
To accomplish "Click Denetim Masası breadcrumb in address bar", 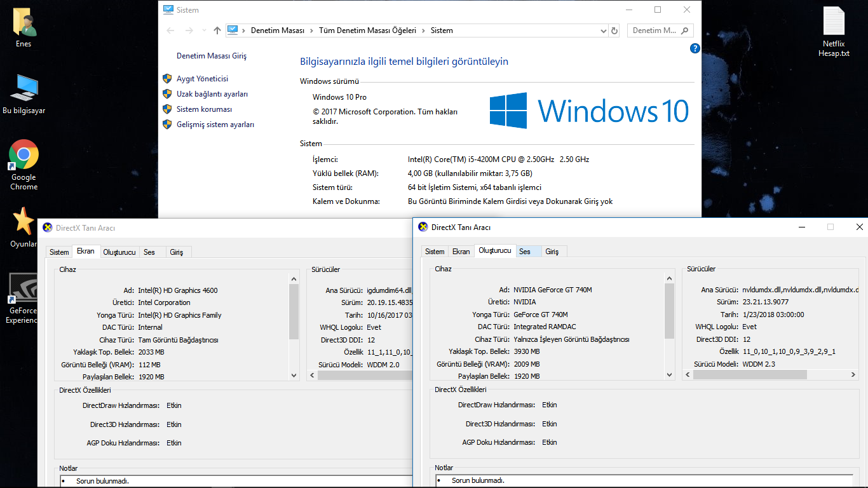I will (x=277, y=30).
